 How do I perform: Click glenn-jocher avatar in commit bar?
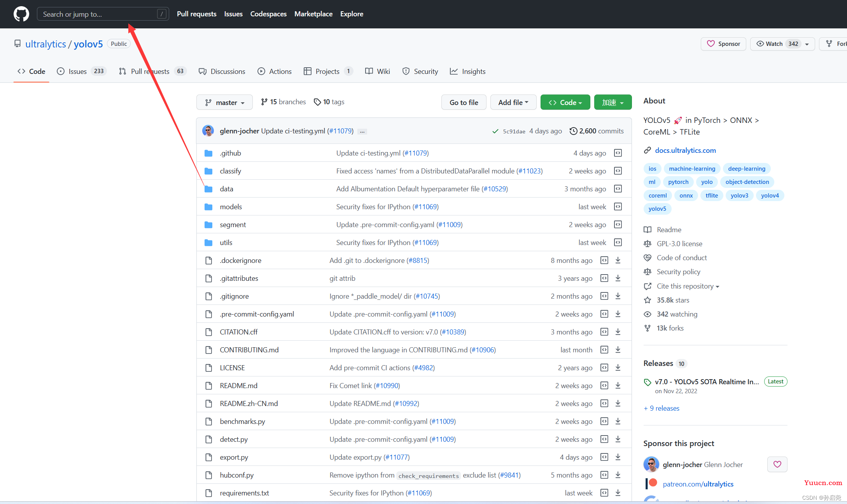coord(208,131)
